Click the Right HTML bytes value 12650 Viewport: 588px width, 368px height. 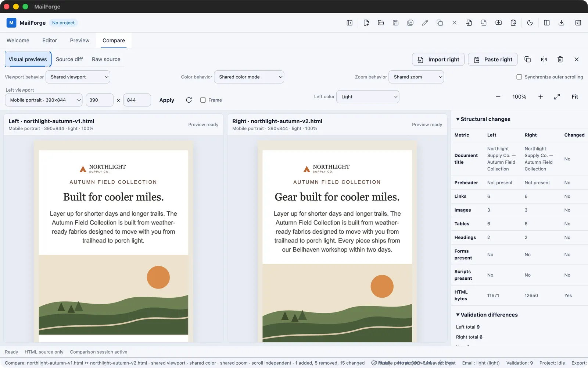[x=531, y=296]
